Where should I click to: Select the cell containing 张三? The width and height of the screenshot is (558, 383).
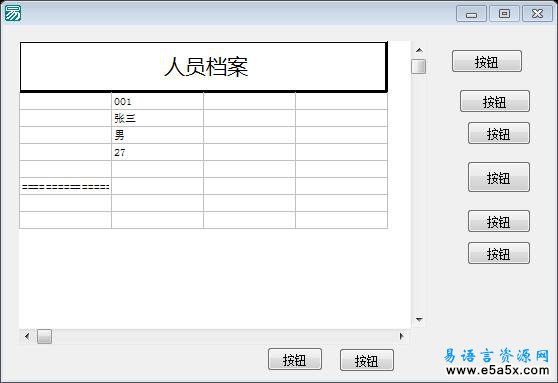pyautogui.click(x=157, y=118)
